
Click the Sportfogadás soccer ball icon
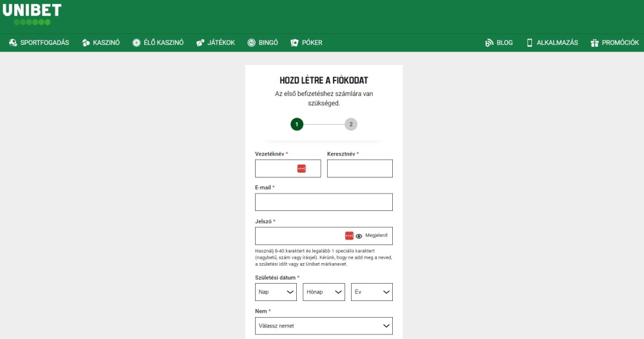pos(13,42)
